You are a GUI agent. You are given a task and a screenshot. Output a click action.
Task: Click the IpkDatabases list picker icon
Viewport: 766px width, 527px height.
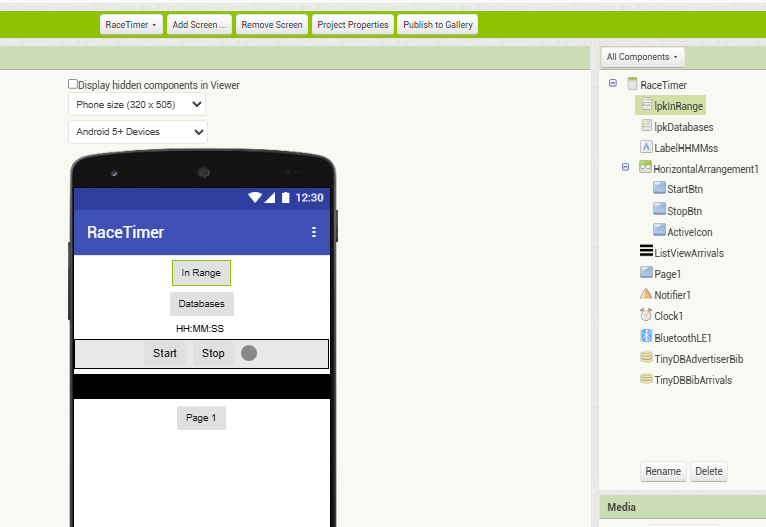click(x=646, y=125)
